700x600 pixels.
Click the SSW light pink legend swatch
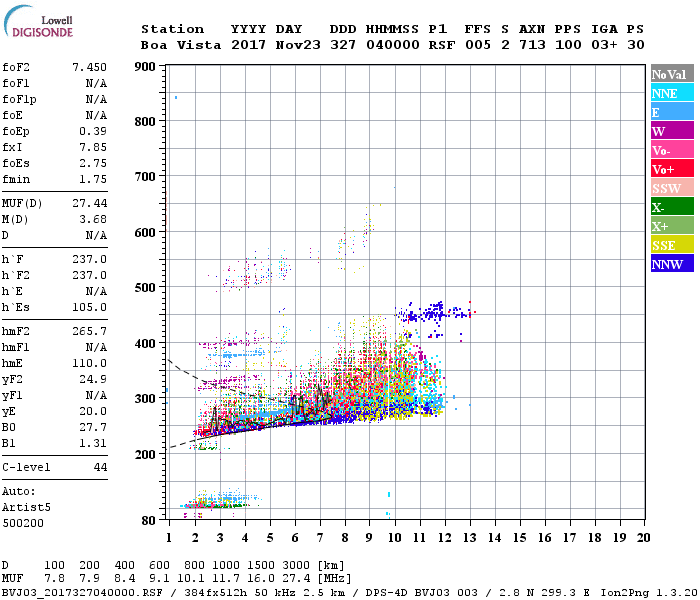(672, 188)
